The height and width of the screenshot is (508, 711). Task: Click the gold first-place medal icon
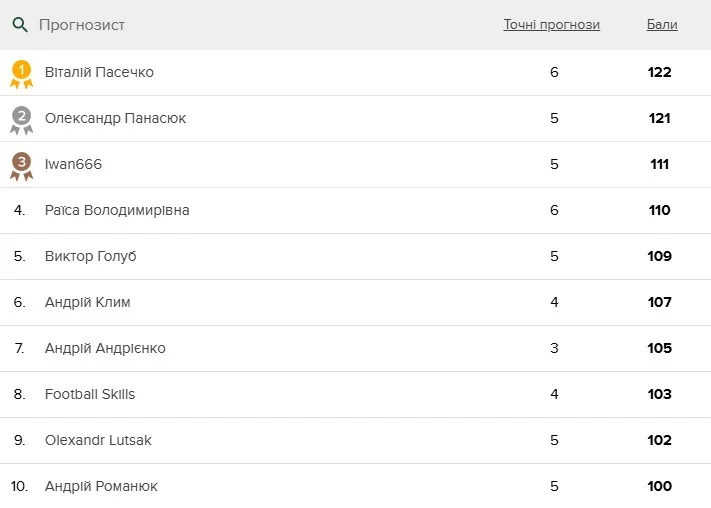coord(21,72)
